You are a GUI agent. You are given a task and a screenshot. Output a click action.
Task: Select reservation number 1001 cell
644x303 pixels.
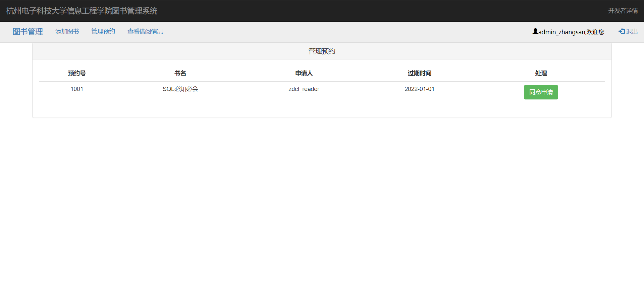[x=77, y=89]
